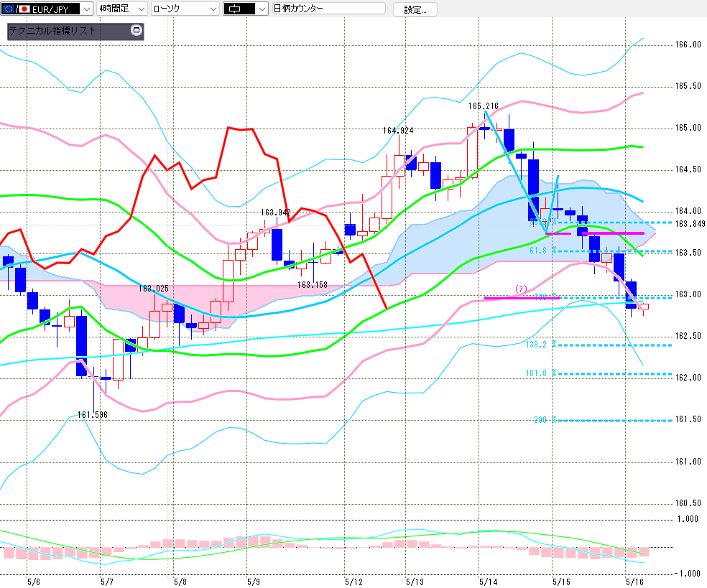This screenshot has width=707, height=588.
Task: Open the 4時間足 timeframe dropdown
Action: click(122, 9)
